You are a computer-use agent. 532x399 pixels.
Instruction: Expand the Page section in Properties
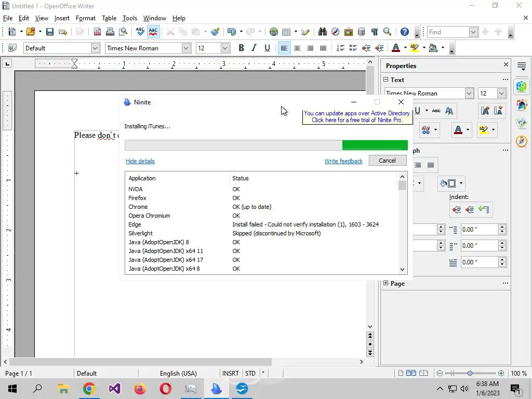pos(386,283)
